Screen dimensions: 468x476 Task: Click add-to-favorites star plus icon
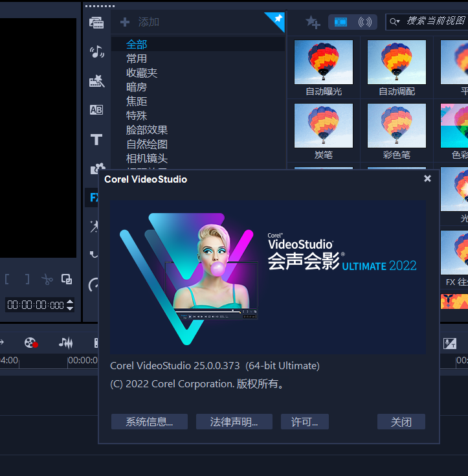click(313, 22)
